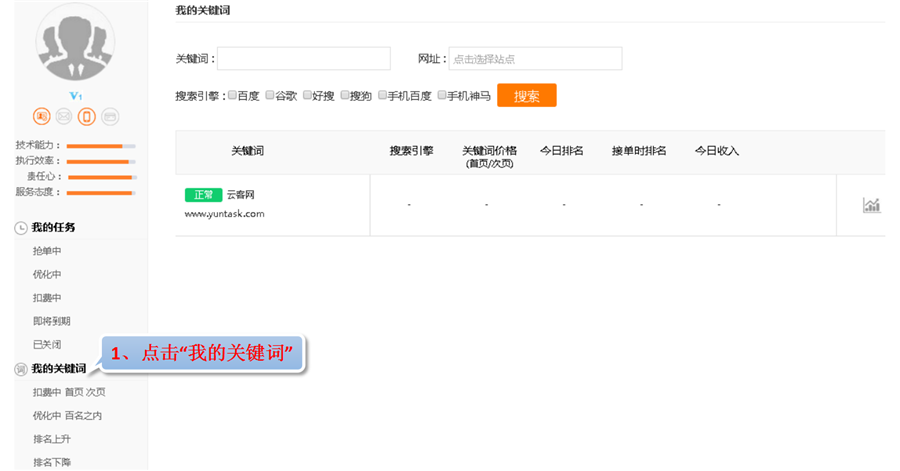Click the orange 搜索 button

pyautogui.click(x=526, y=95)
